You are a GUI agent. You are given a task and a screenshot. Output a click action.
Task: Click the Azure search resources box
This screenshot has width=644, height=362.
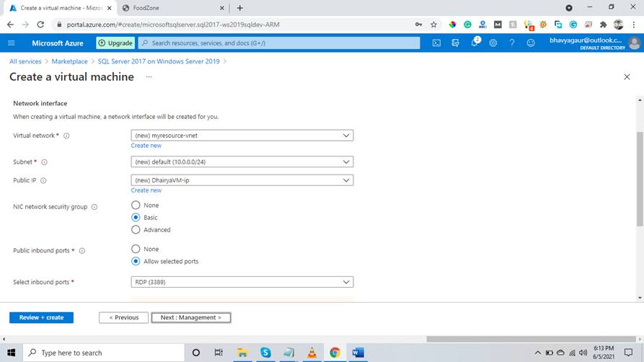pos(279,43)
